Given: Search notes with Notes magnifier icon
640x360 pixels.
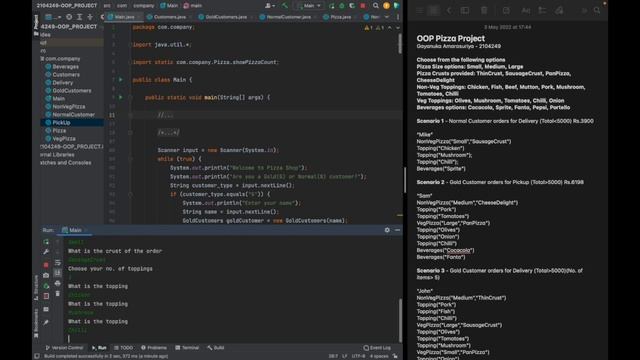Looking at the screenshot, I should coord(597,10).
